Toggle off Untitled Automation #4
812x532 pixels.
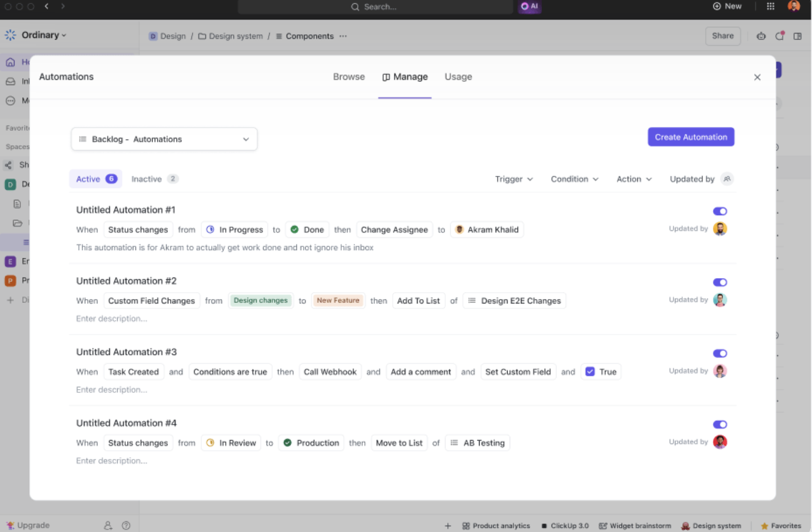720,425
